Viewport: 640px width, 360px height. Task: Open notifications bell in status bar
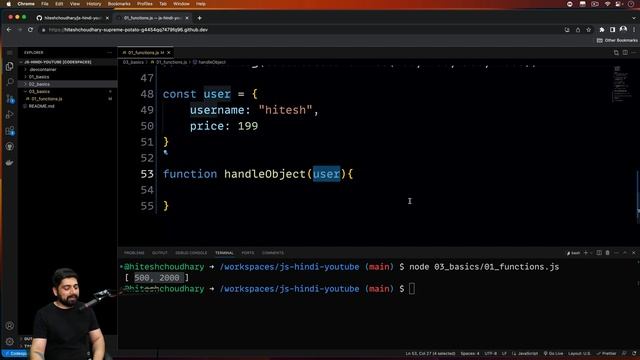634,353
